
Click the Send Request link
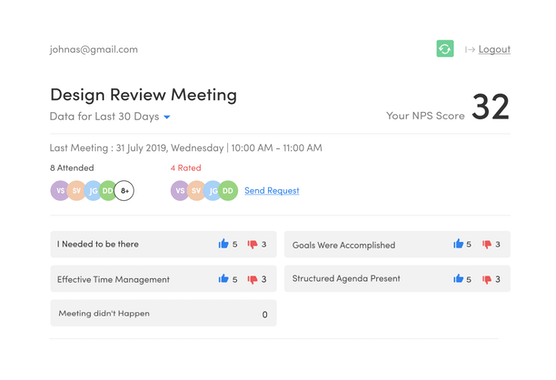point(272,191)
